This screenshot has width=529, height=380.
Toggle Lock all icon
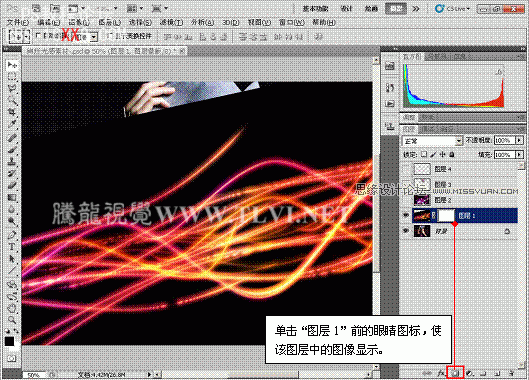[x=452, y=155]
